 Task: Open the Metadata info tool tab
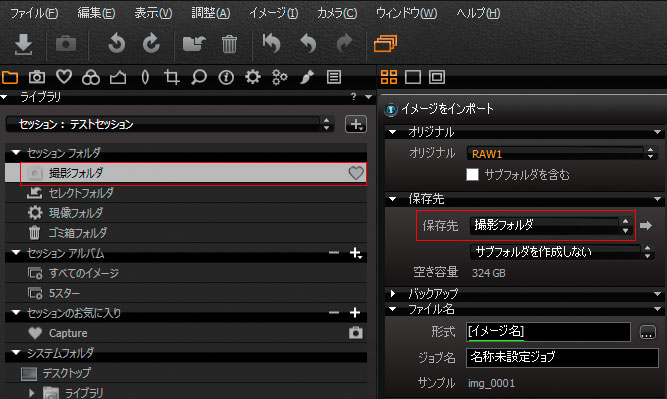tap(226, 77)
